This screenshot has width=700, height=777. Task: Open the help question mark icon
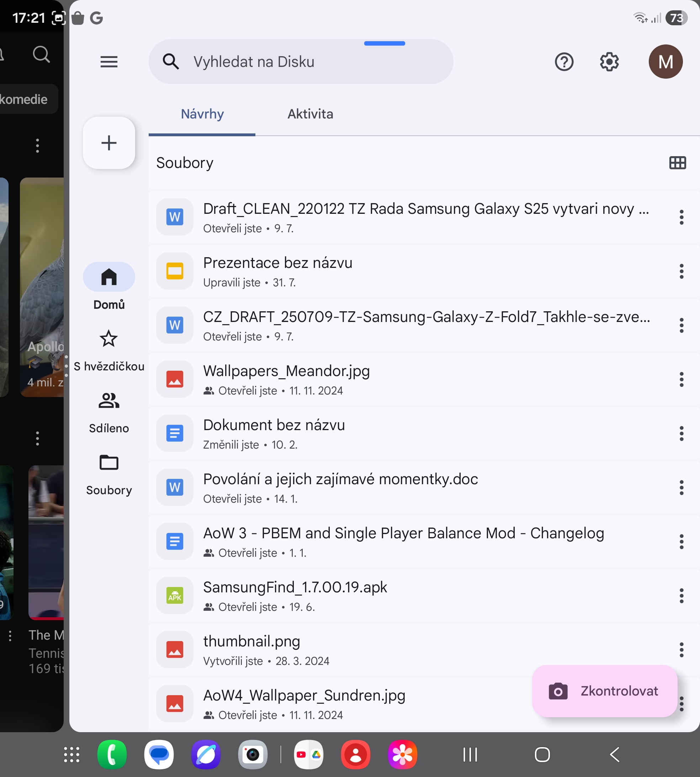(564, 62)
